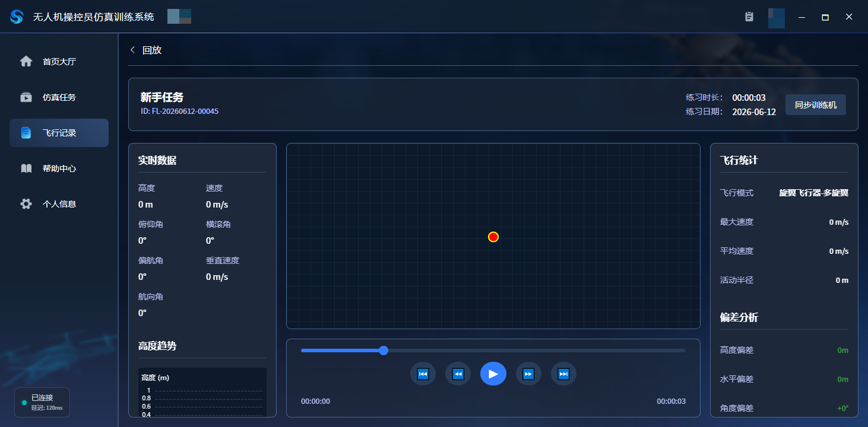868x427 pixels.
Task: Click the user avatar in title bar
Action: coord(776,18)
